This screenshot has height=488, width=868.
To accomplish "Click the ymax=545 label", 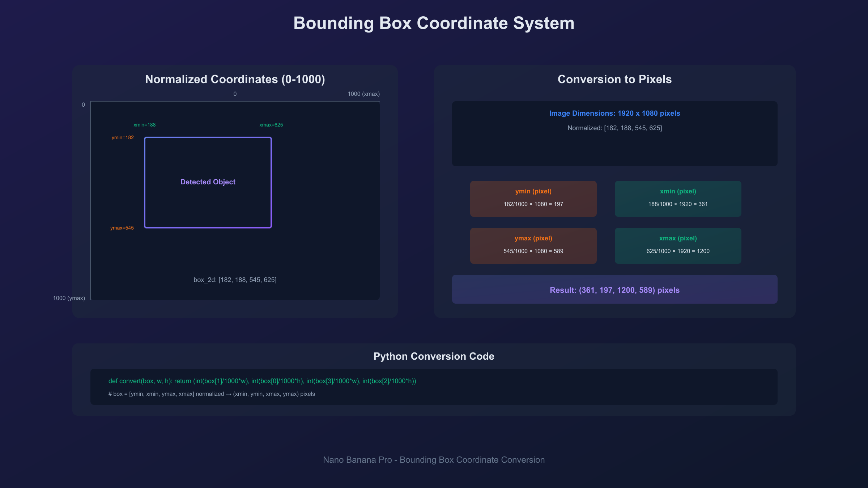I will (122, 228).
